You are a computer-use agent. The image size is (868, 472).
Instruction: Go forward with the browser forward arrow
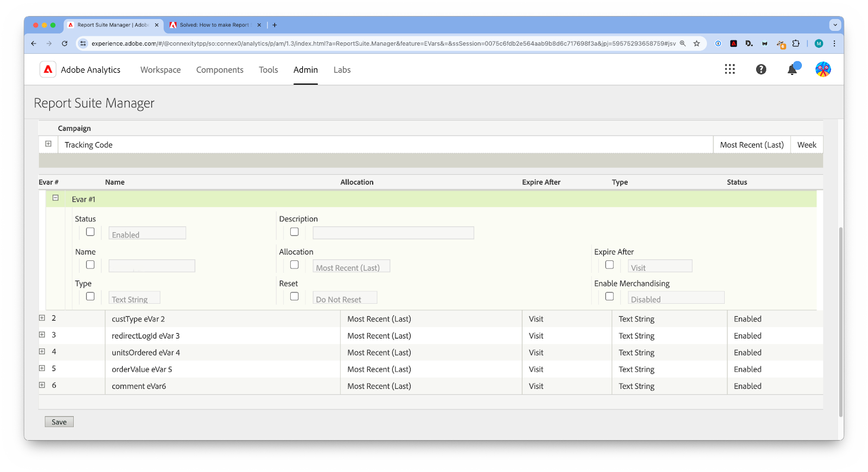pos(49,43)
